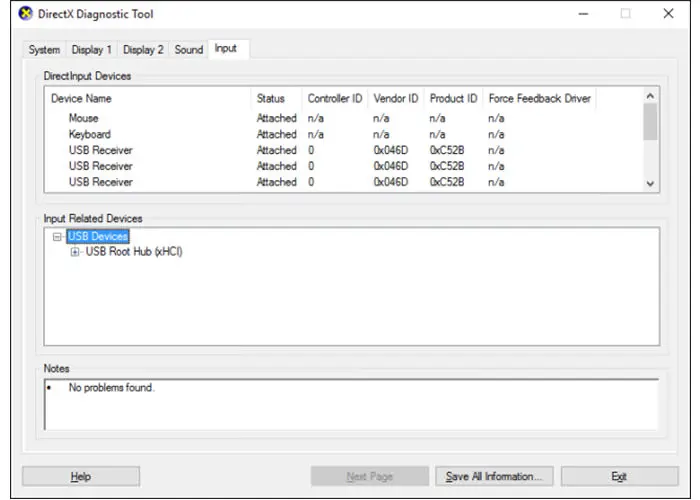This screenshot has width=700, height=500.
Task: Select USB Devices tree item
Action: click(98, 236)
